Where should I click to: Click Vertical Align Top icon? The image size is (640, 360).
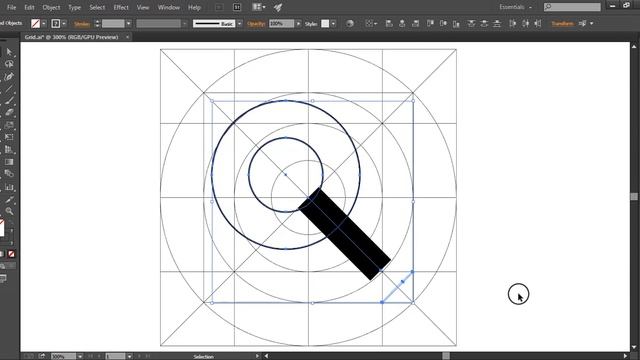[430, 24]
